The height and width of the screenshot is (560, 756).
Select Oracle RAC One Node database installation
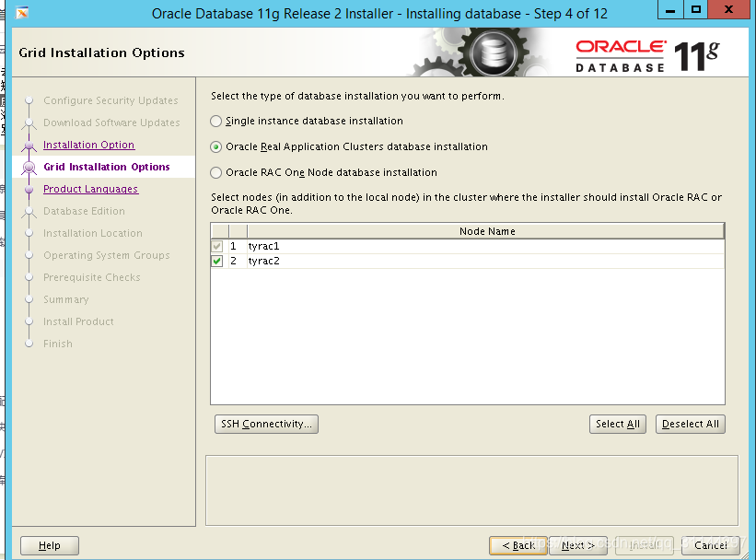(x=216, y=172)
